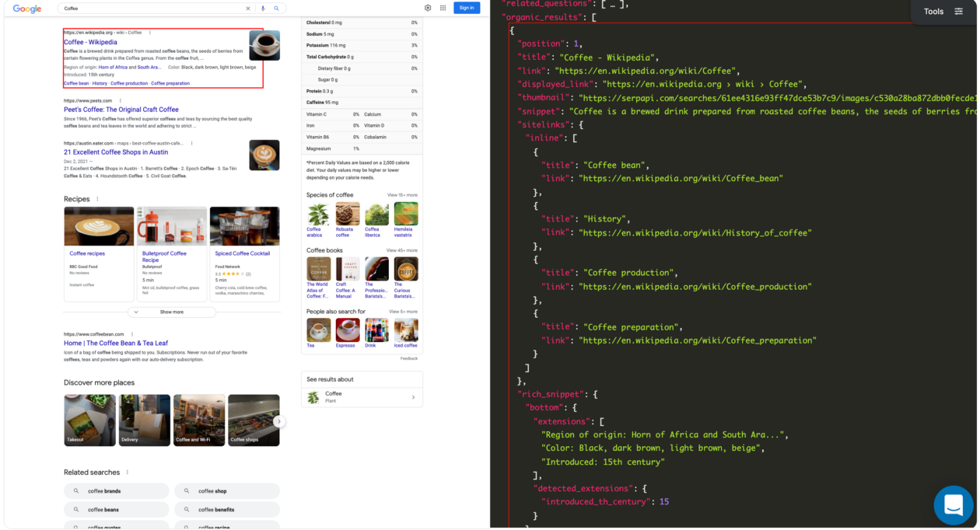Follow the Horn of Africa link

[114, 68]
